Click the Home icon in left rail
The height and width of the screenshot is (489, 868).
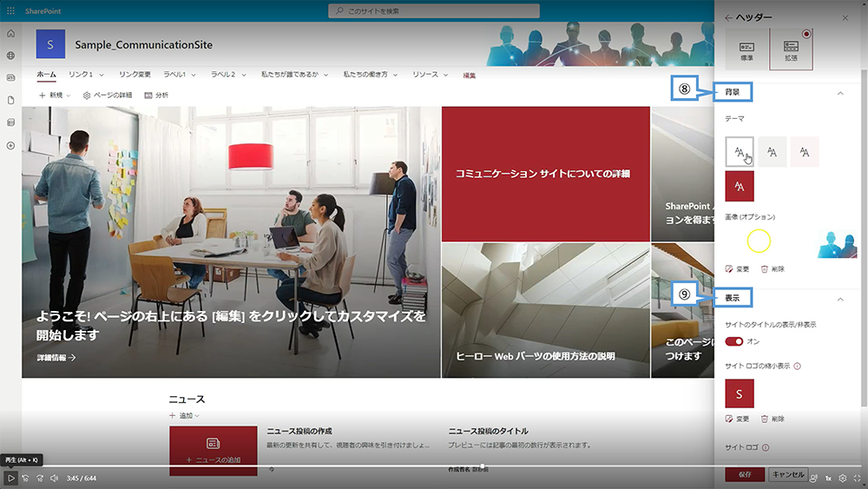(x=10, y=34)
